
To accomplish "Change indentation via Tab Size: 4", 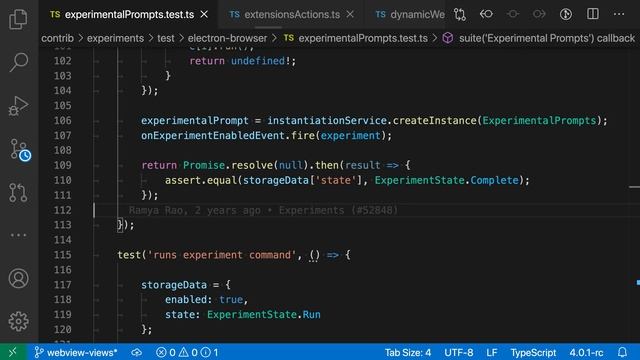I will (408, 352).
